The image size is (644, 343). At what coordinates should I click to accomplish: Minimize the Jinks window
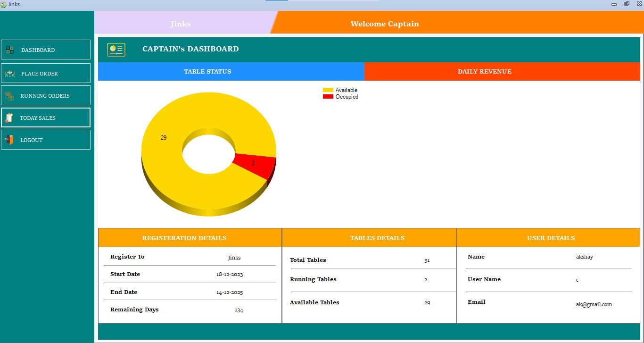614,4
